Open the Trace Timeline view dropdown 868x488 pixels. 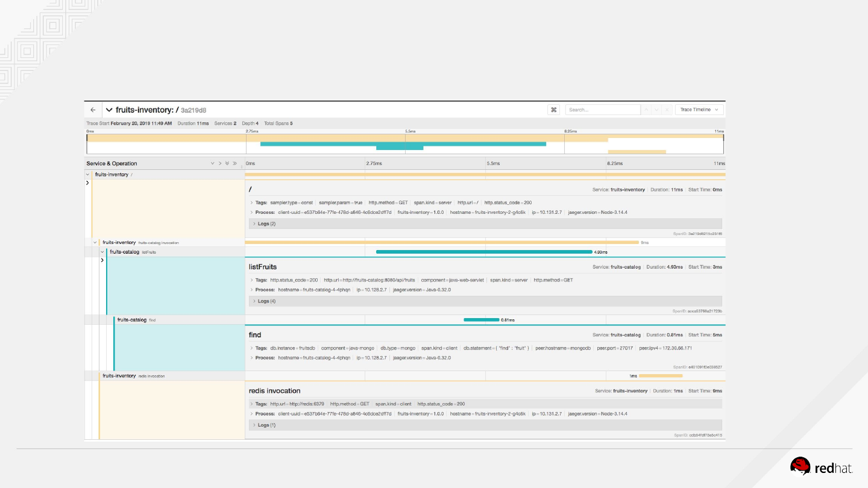699,110
